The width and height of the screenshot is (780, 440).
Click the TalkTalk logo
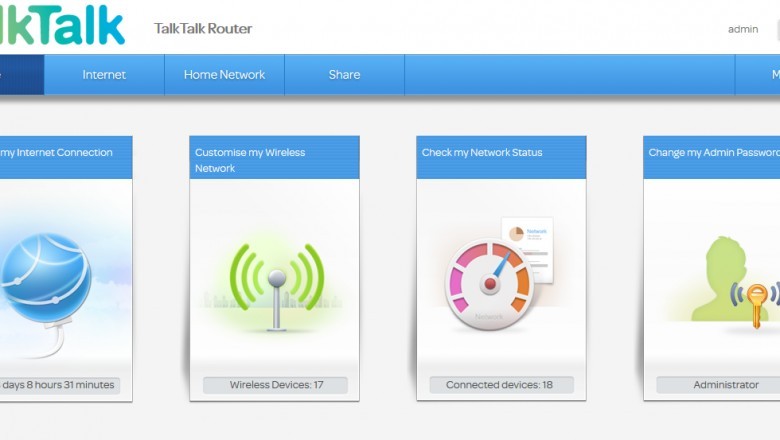(62, 24)
